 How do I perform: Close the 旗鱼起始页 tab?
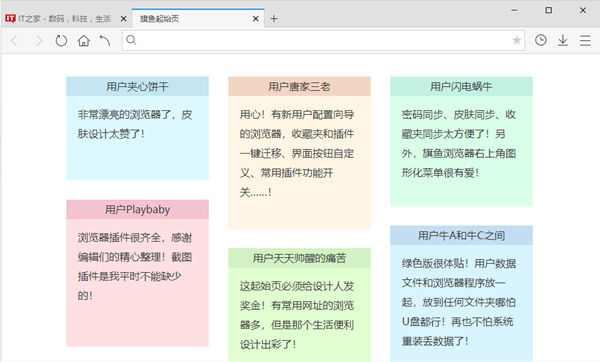click(256, 18)
